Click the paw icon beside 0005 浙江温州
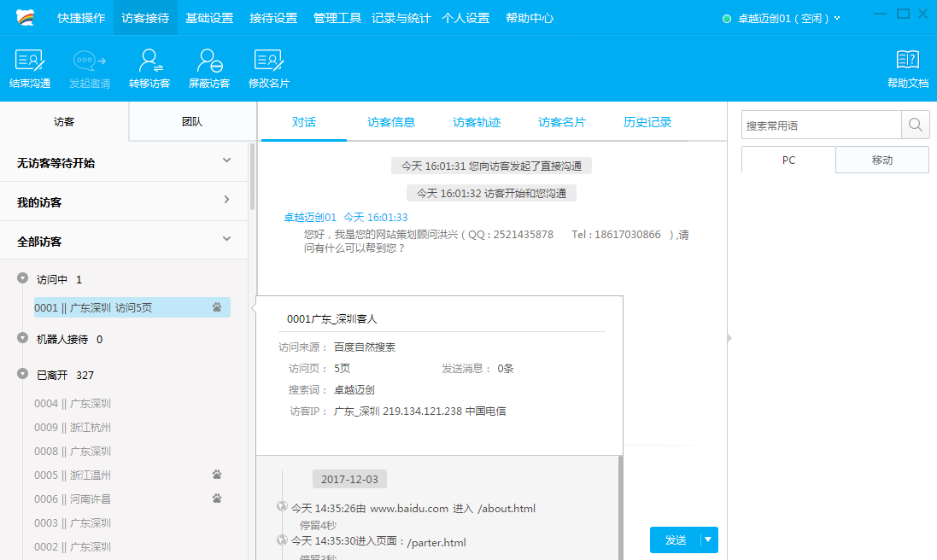The width and height of the screenshot is (937, 560). tap(217, 475)
